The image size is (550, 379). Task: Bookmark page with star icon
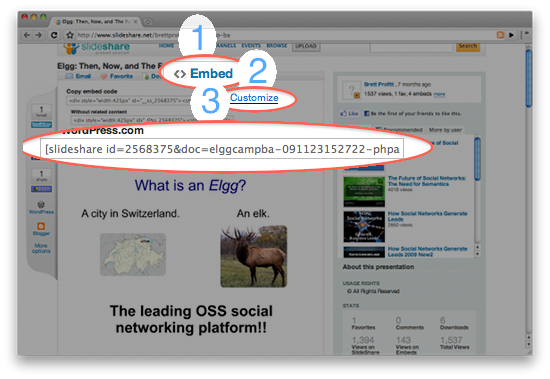[x=70, y=35]
